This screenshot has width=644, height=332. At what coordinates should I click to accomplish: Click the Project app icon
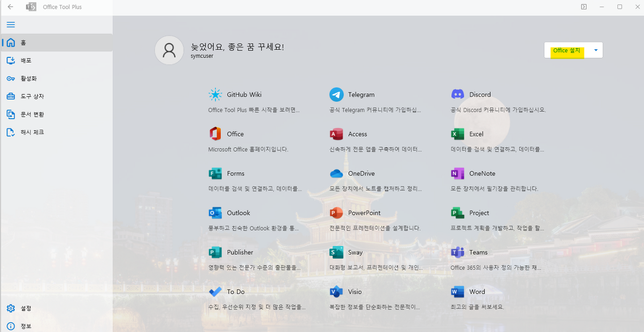(457, 213)
